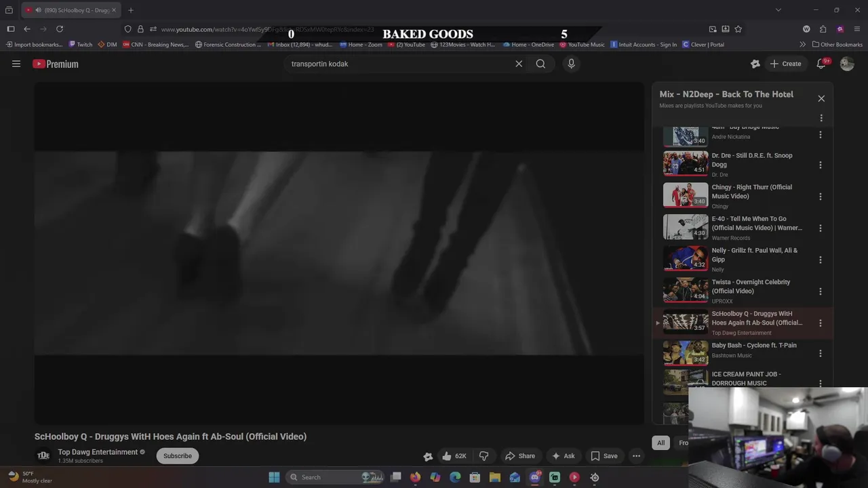Close the ScHoolboy Q browser tab
Viewport: 868px width, 488px height.
point(114,10)
